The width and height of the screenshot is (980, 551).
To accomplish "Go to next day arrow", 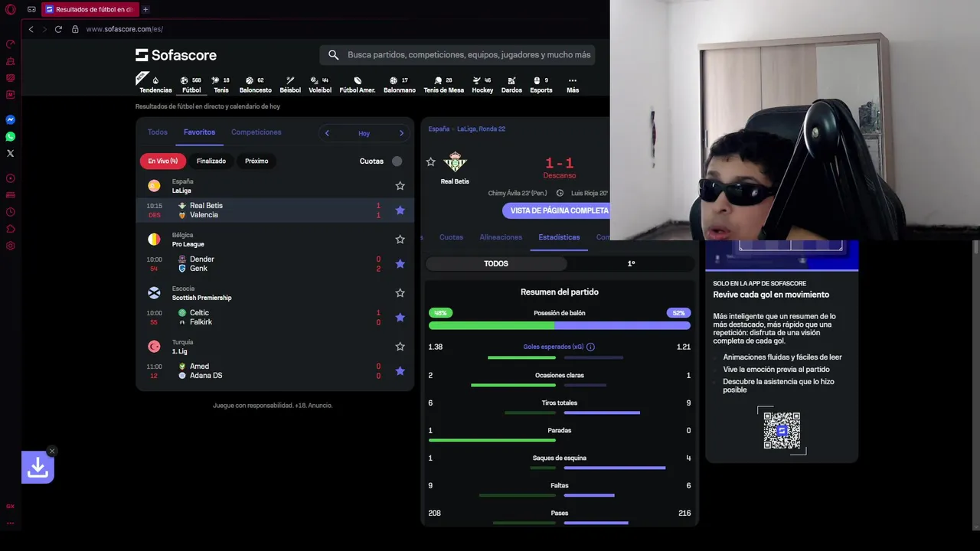I will click(x=401, y=133).
